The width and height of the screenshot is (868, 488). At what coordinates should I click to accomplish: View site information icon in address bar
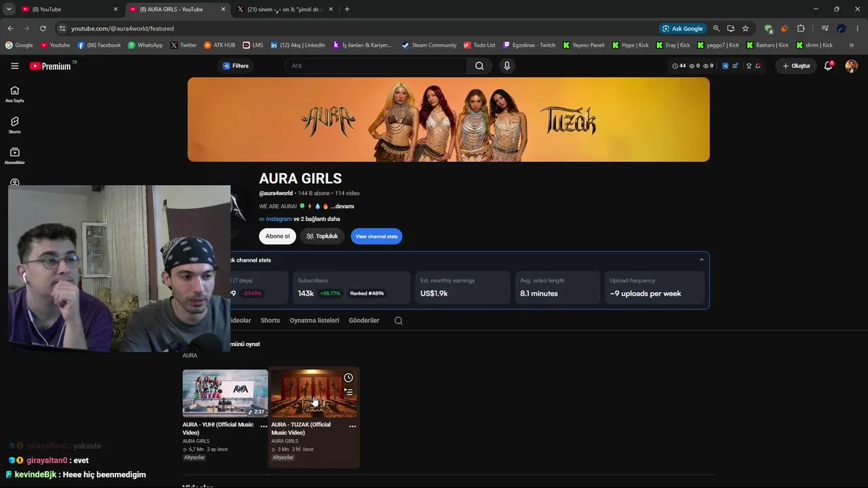click(x=62, y=28)
